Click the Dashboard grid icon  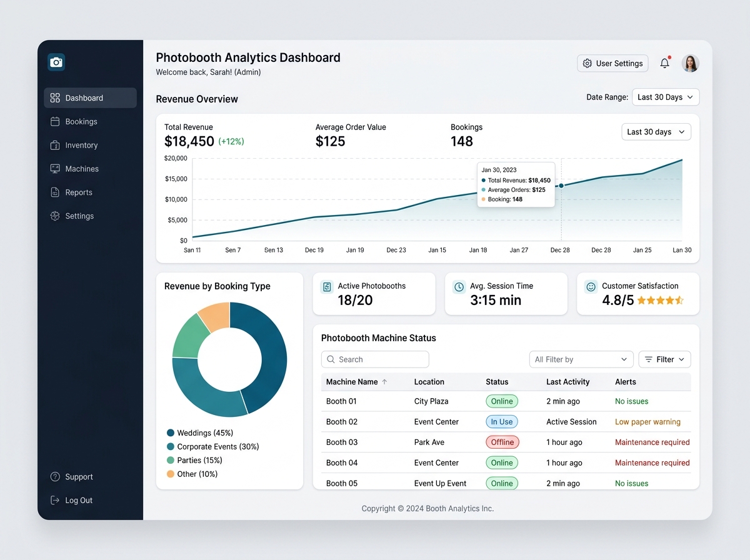tap(55, 98)
